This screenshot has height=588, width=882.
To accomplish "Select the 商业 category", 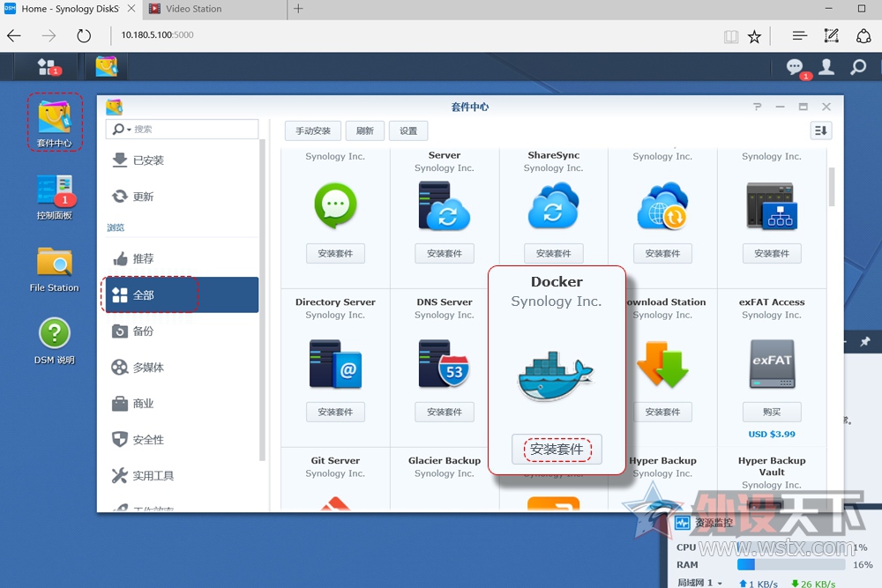I will click(x=182, y=403).
